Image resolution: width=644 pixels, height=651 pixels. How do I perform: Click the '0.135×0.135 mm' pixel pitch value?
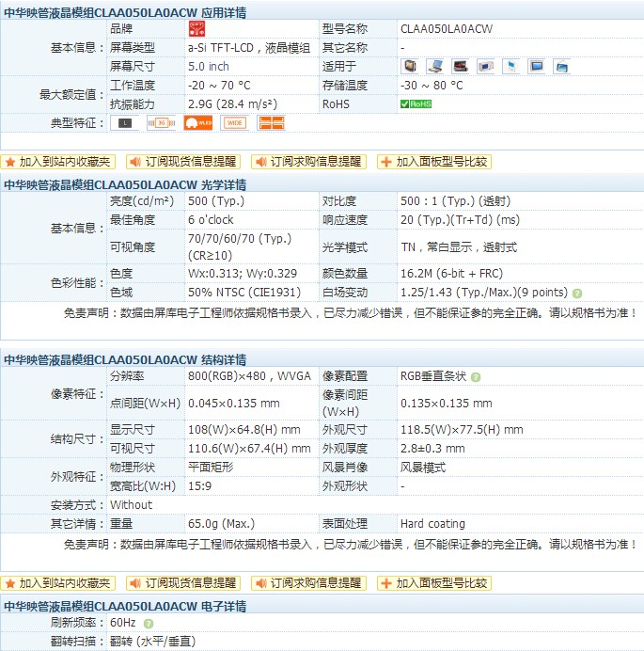pyautogui.click(x=446, y=404)
